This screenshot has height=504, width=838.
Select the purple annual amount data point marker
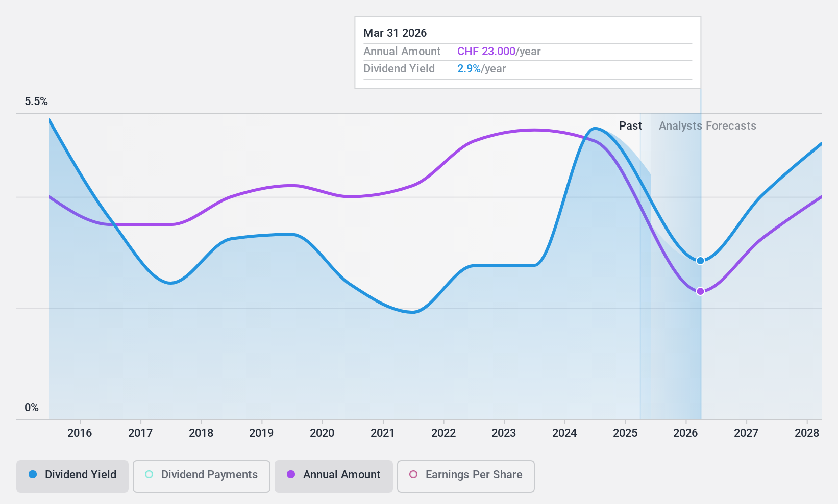[700, 291]
